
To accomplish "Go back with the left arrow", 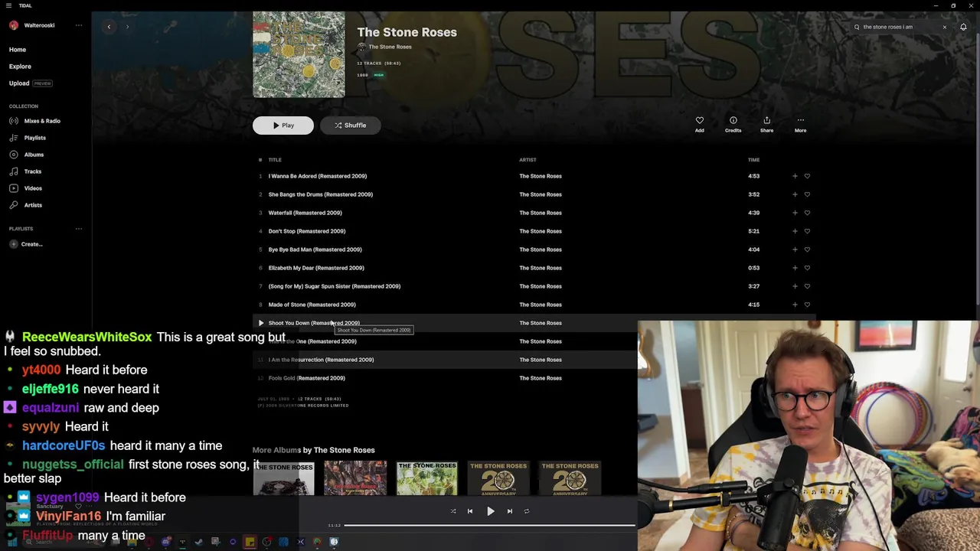I will (x=109, y=27).
